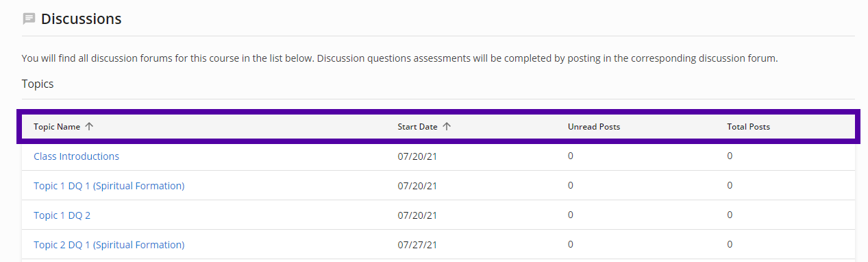Click the Topic 1 DQ 2 start date
Viewport: 868px width, 262px height.
(417, 215)
